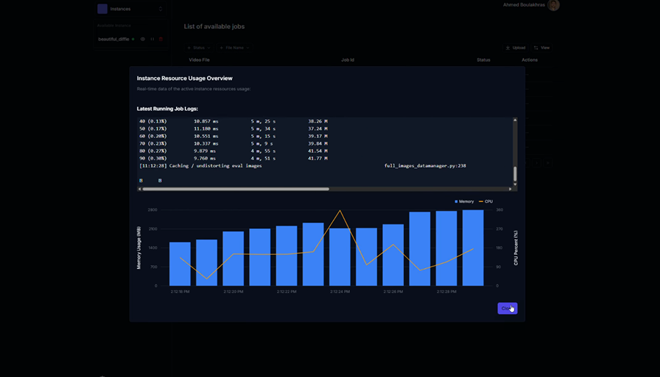
Task: Click the pause icon for beautiful_diffie instance
Action: tap(152, 39)
